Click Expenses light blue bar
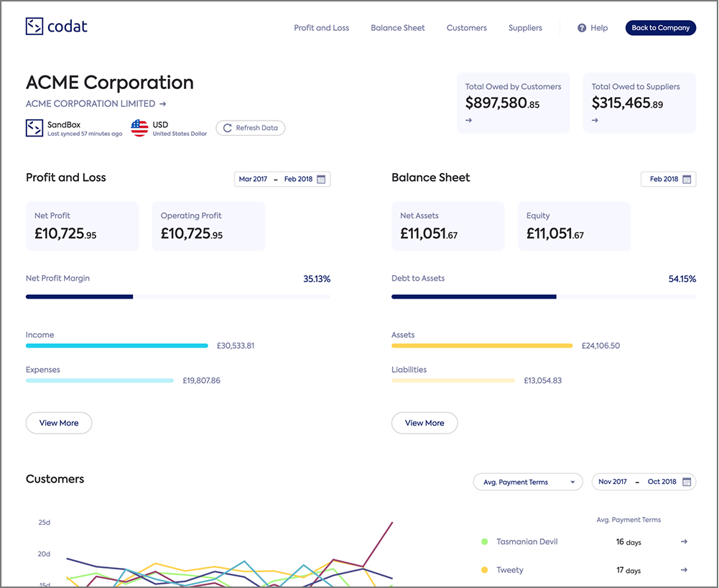Screen dimensions: 719x588 tap(100, 381)
